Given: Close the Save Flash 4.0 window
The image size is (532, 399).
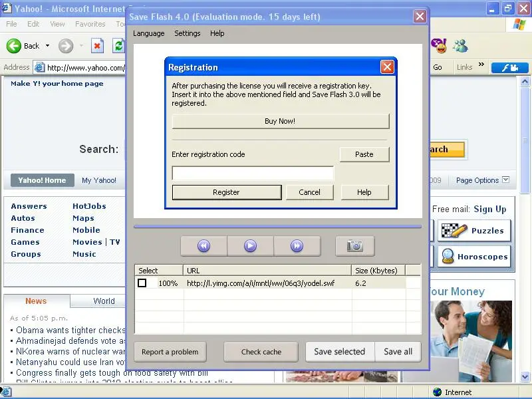Looking at the screenshot, I should (420, 16).
